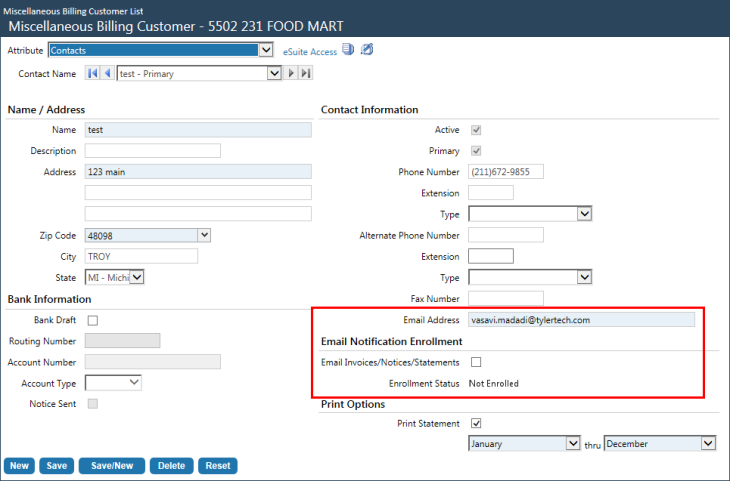Click the database icon beside eSuite Access
The height and width of the screenshot is (481, 730).
click(x=348, y=49)
